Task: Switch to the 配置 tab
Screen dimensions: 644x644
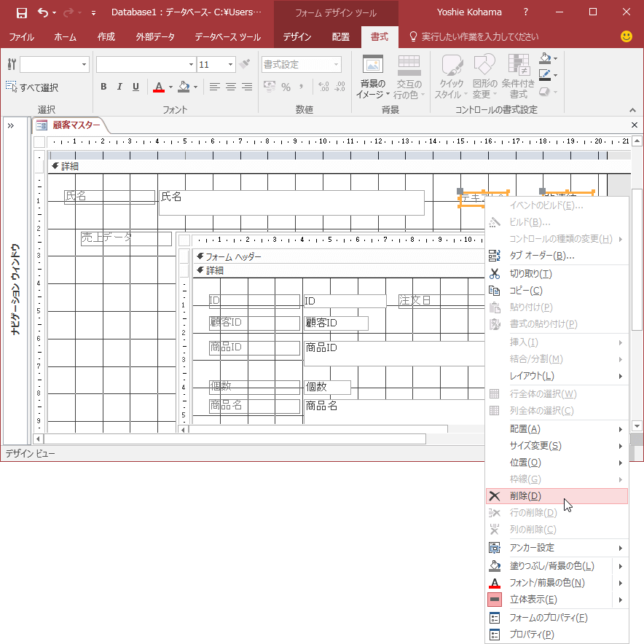Action: tap(340, 37)
